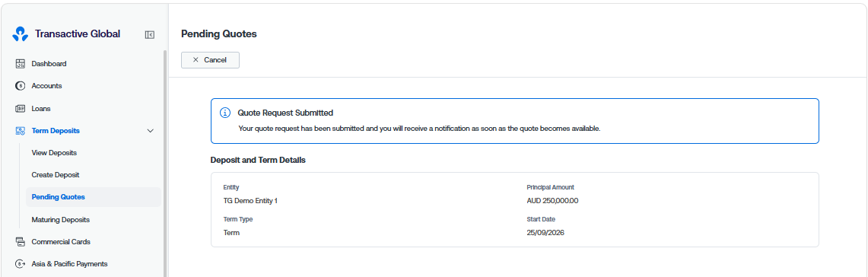The height and width of the screenshot is (277, 868).
Task: Click the Cancel button
Action: pos(211,60)
